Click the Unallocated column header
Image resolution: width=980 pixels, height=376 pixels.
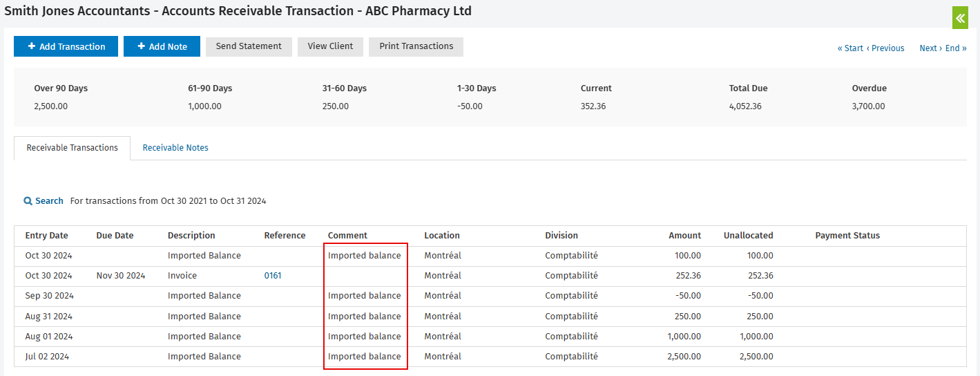[749, 236]
